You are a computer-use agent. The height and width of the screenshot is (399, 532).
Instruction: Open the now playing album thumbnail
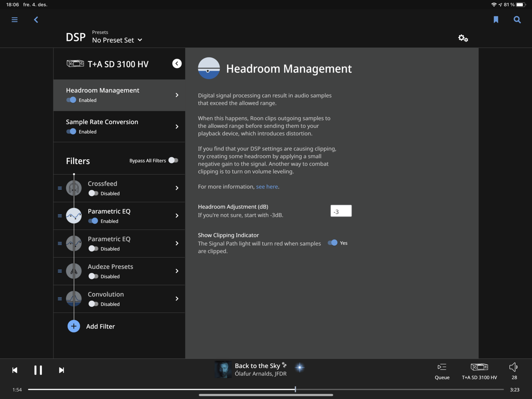[223, 369]
